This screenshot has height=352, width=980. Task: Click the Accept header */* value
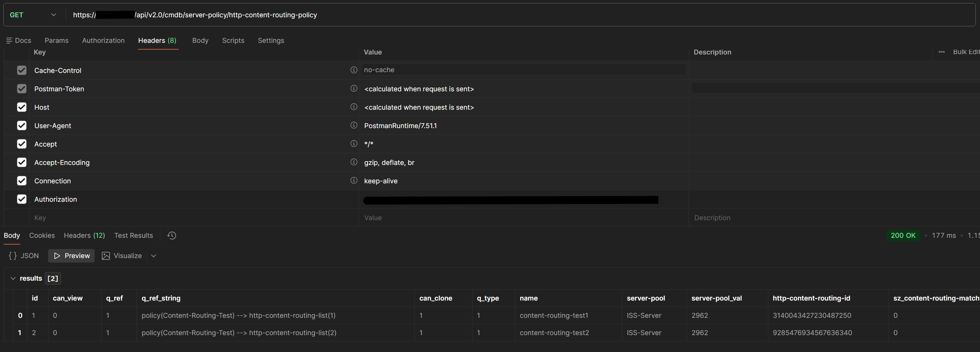(369, 144)
